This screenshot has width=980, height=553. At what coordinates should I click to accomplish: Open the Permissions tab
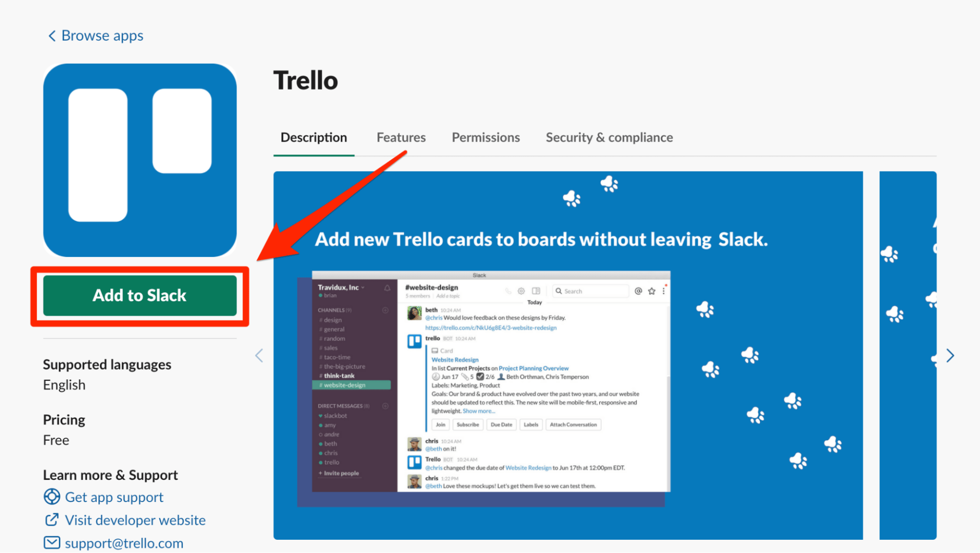486,137
